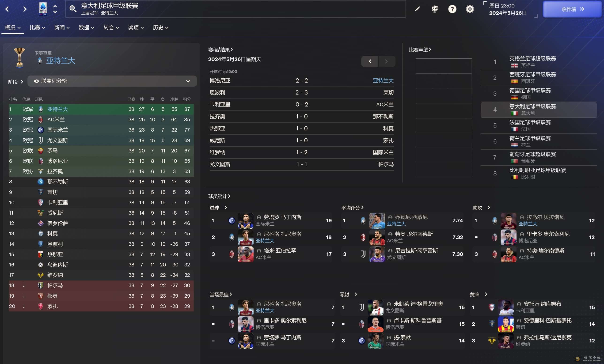Show next fixture date
This screenshot has height=364, width=604.
pyautogui.click(x=387, y=61)
